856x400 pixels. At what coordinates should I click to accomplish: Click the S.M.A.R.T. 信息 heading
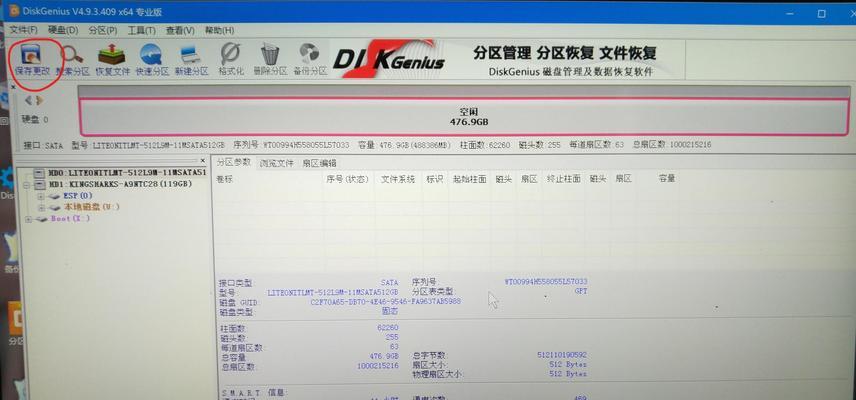(254, 393)
